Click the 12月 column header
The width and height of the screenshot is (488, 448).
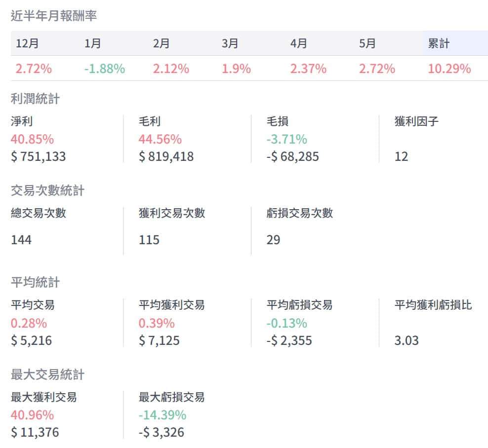tap(27, 43)
